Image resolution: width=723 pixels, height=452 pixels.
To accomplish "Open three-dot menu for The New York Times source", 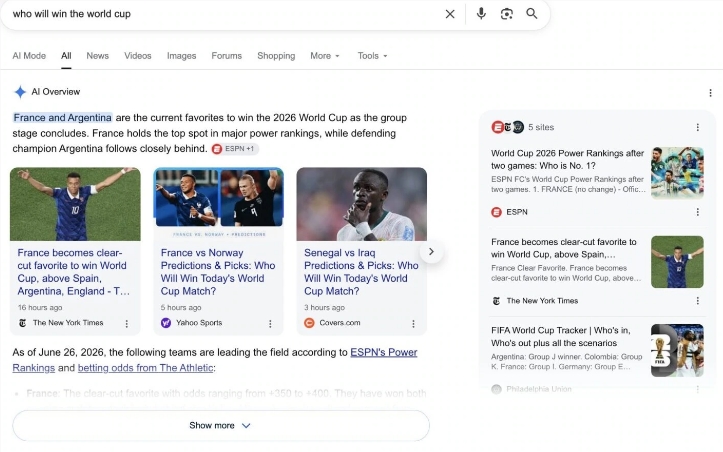I will (698, 301).
